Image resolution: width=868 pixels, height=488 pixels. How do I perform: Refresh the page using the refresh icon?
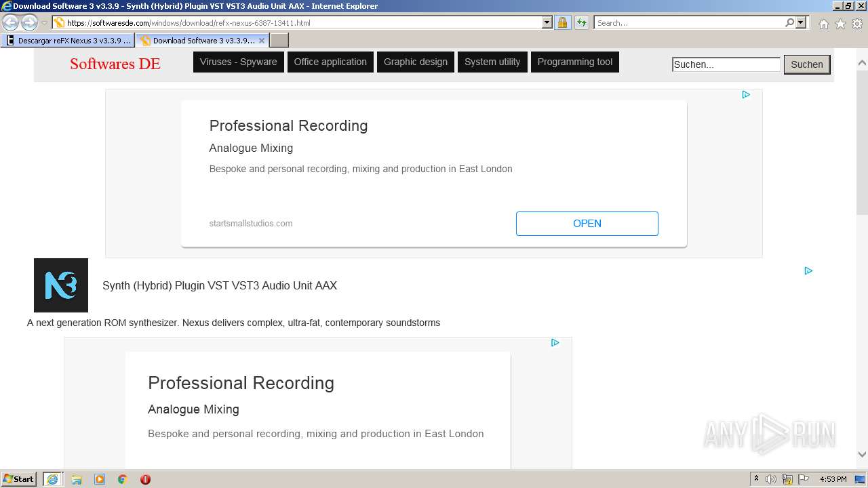tap(582, 23)
